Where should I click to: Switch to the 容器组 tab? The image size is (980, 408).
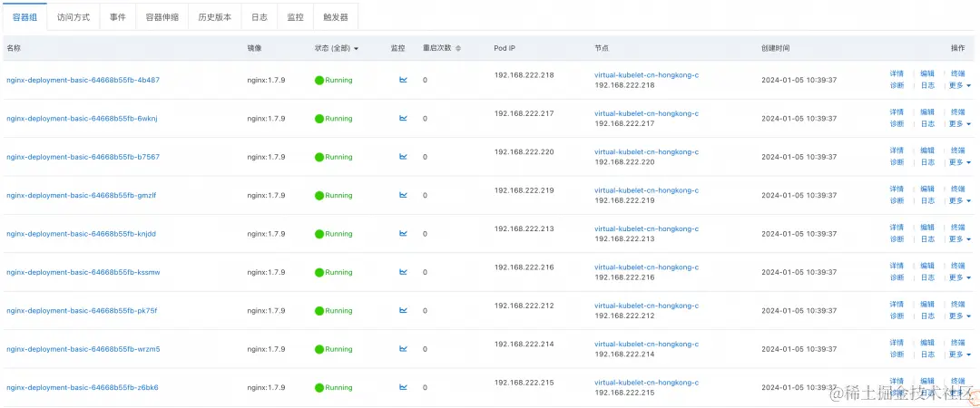coord(25,17)
